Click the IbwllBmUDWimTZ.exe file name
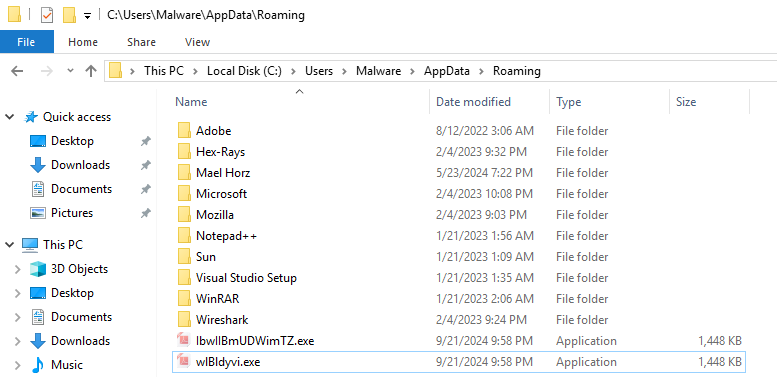 point(255,341)
